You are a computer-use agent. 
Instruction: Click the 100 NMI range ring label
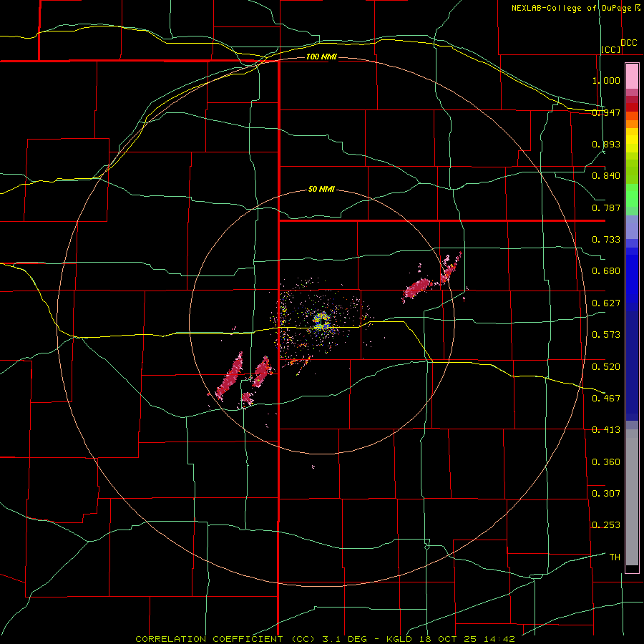click(x=321, y=57)
